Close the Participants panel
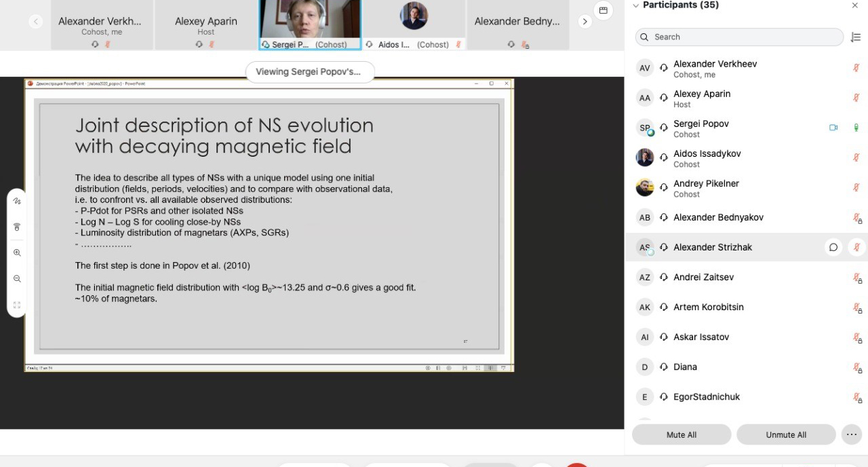868x467 pixels. pos(854,5)
